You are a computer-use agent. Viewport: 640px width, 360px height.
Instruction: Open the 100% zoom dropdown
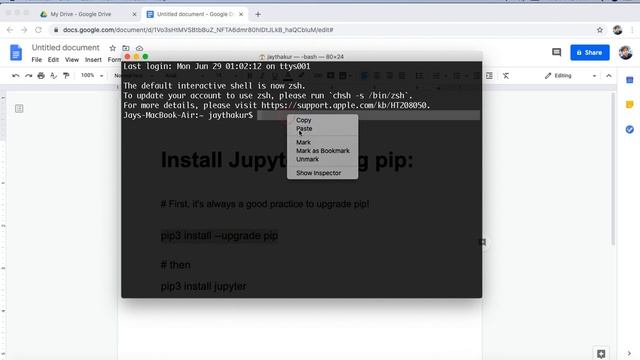[92, 76]
